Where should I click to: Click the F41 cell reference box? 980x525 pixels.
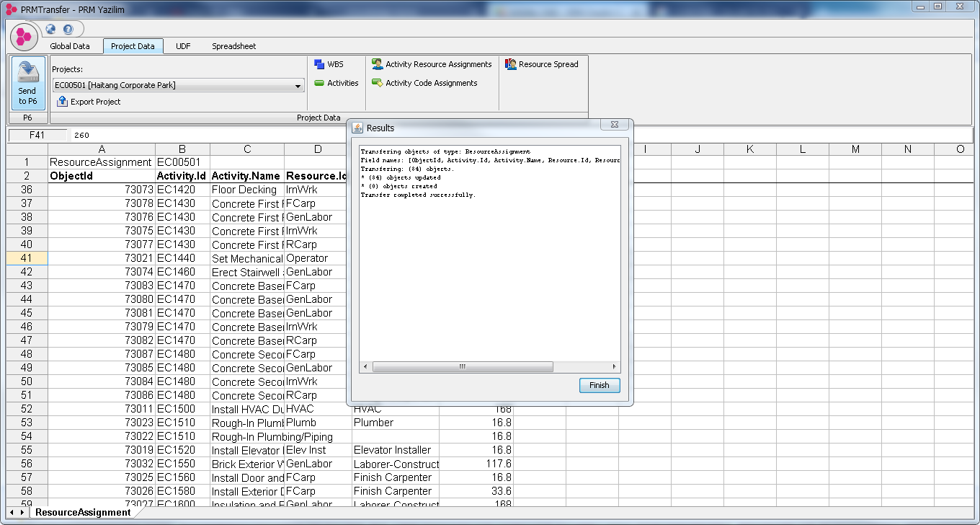37,135
